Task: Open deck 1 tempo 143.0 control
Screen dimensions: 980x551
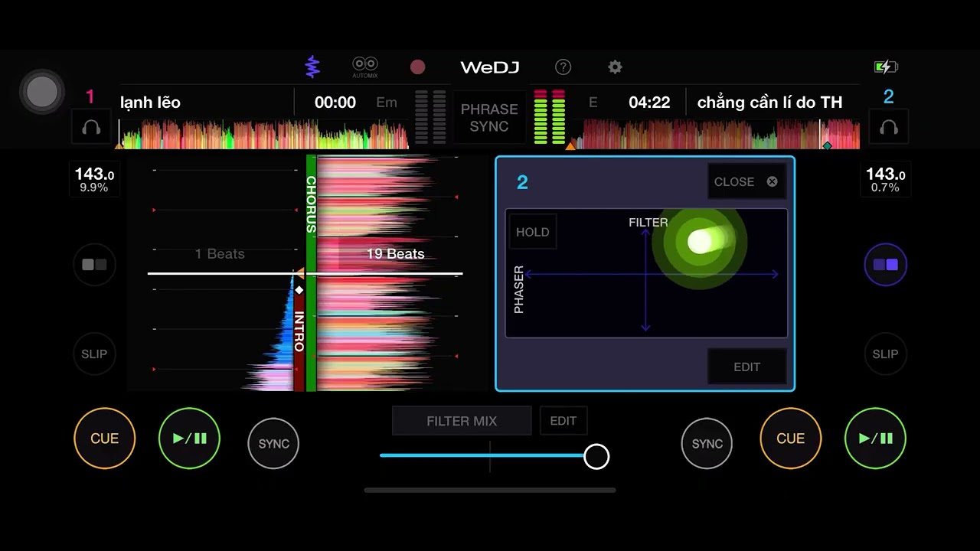Action: (x=94, y=180)
